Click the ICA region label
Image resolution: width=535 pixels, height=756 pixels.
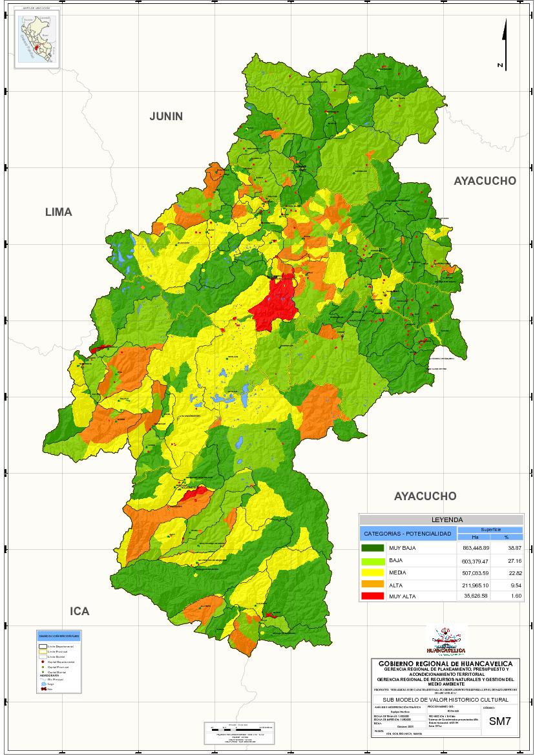[79, 611]
